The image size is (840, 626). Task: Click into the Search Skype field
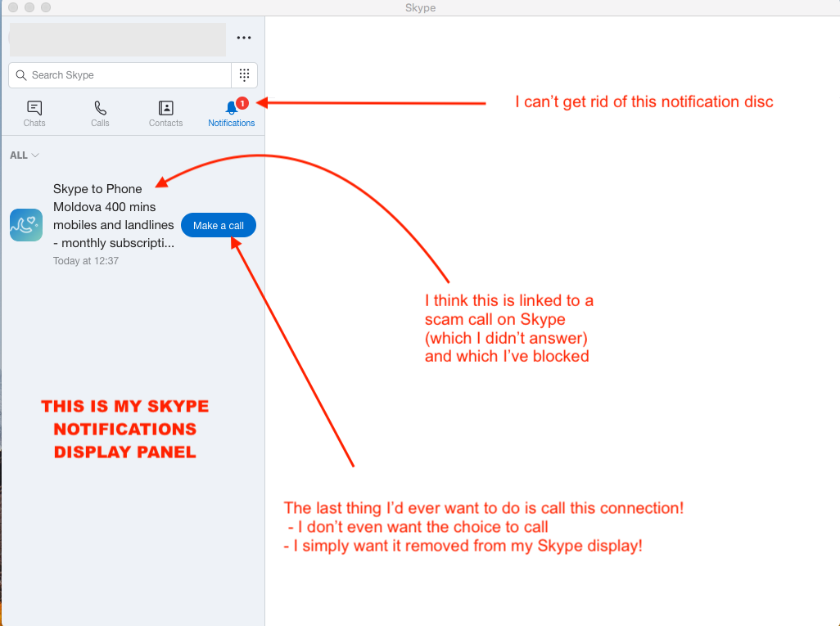pyautogui.click(x=120, y=75)
